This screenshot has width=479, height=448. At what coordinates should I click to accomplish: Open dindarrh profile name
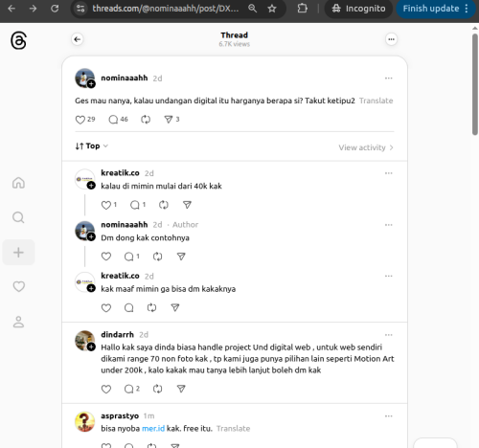click(x=117, y=335)
